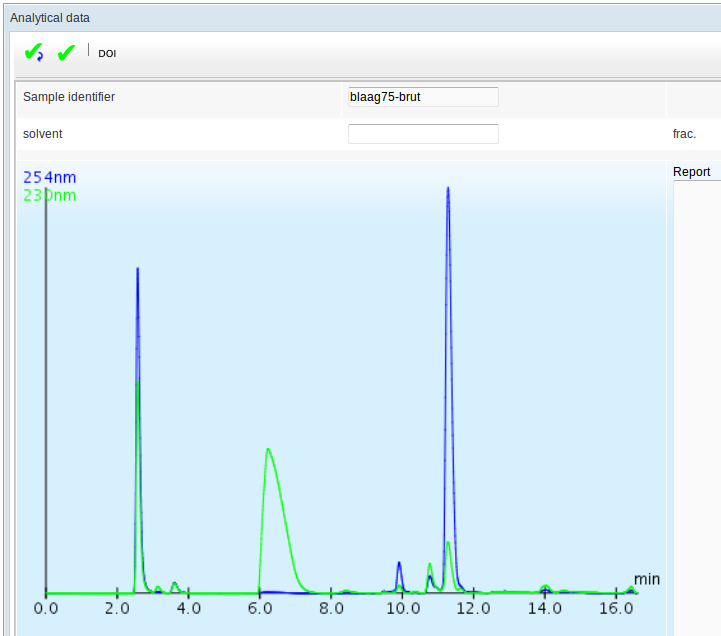Click the frac. label

click(x=684, y=134)
